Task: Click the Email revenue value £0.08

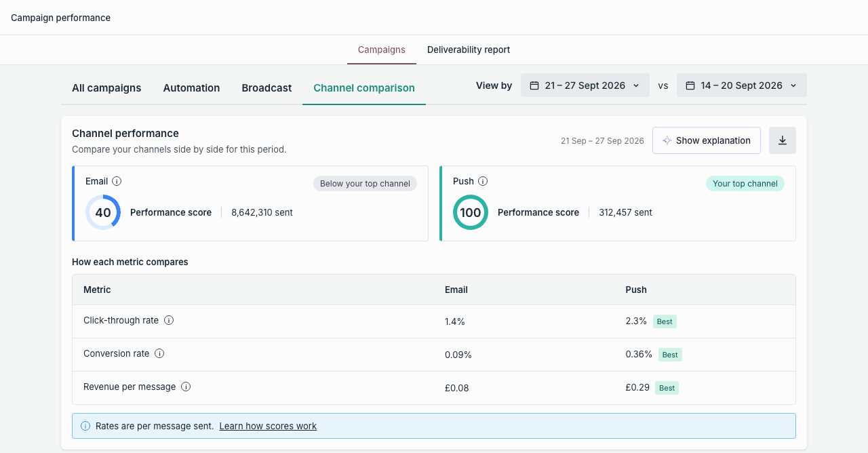Action: point(457,388)
